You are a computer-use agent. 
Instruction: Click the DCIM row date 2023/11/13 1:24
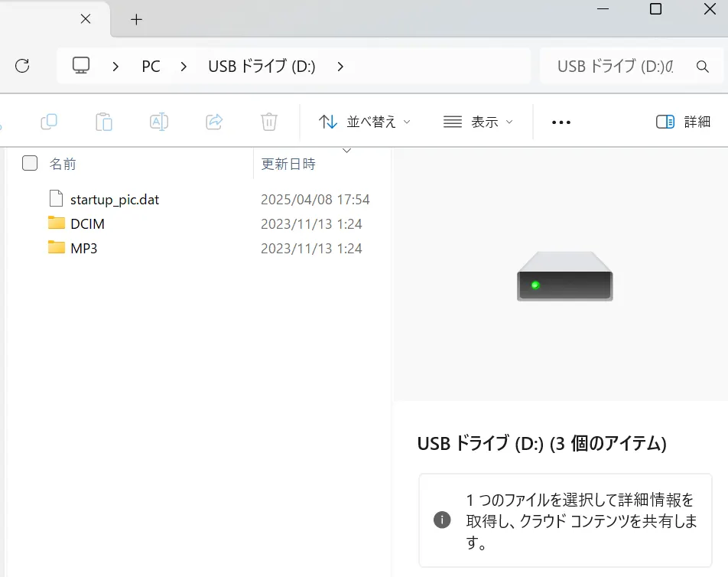click(311, 224)
